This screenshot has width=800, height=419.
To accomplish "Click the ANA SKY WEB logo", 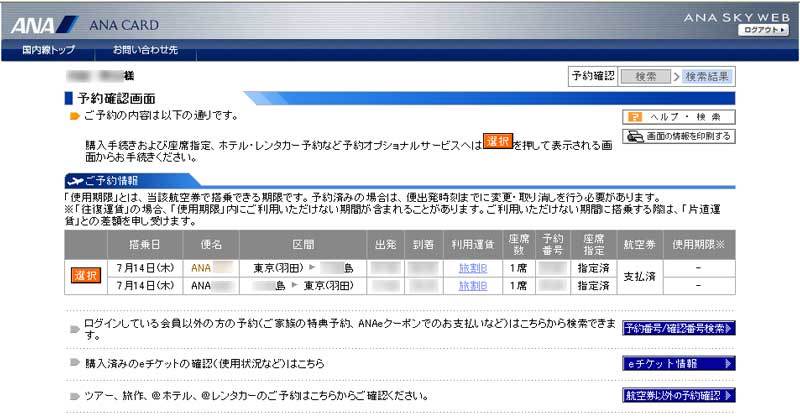I will pyautogui.click(x=737, y=17).
